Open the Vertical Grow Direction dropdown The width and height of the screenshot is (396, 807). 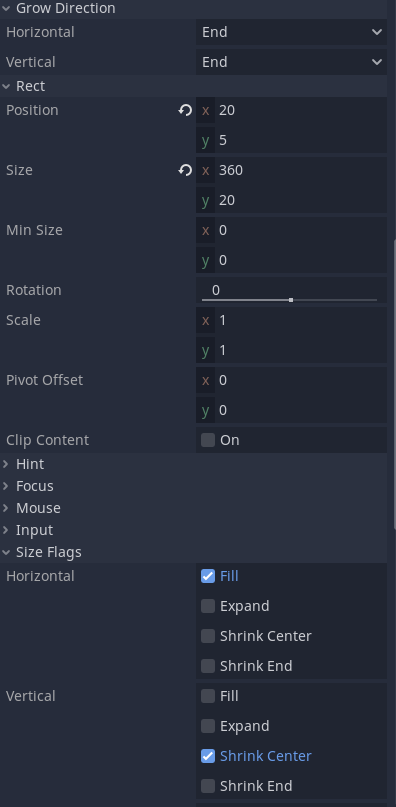(291, 62)
